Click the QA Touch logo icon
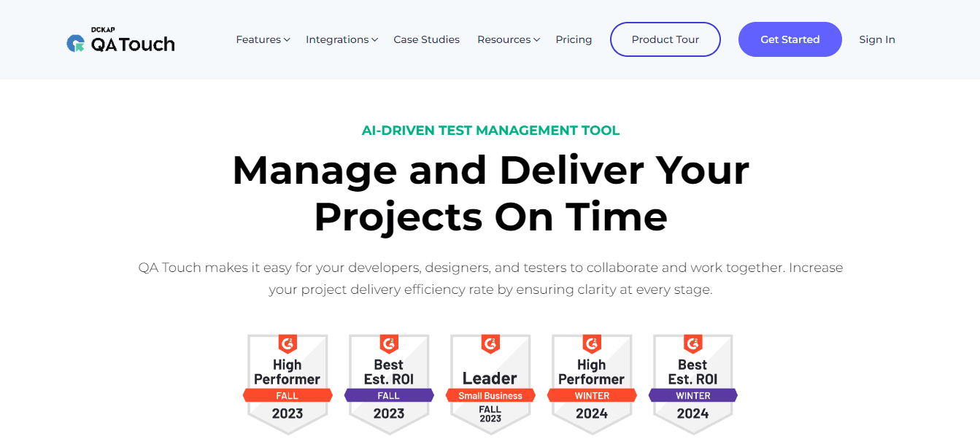980x439 pixels. tap(75, 44)
